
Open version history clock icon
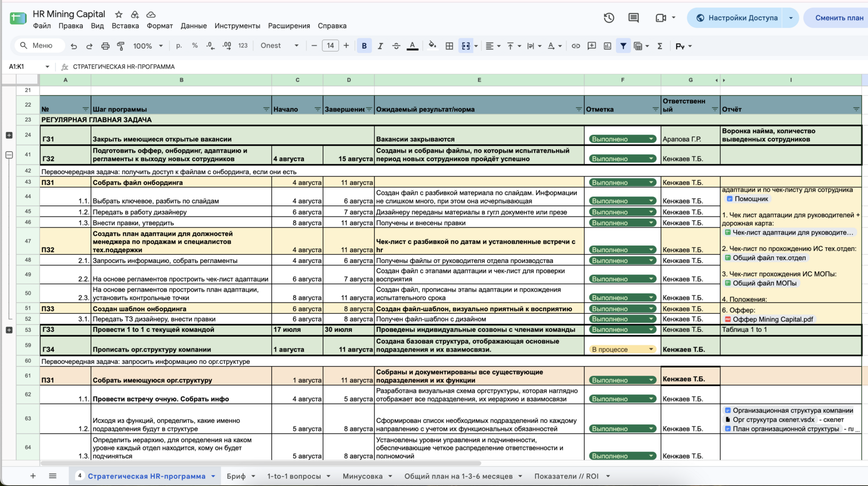[609, 18]
